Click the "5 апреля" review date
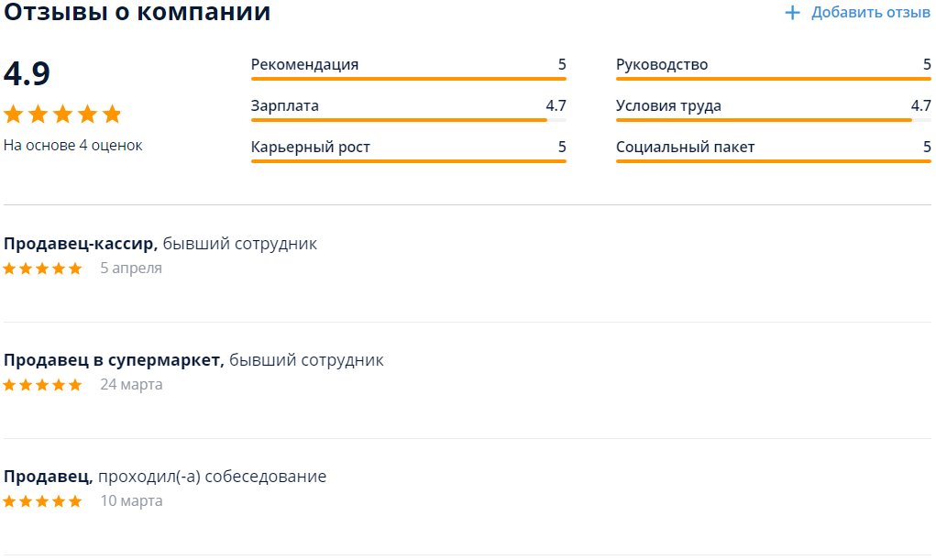Image resolution: width=936 pixels, height=560 pixels. 131,269
